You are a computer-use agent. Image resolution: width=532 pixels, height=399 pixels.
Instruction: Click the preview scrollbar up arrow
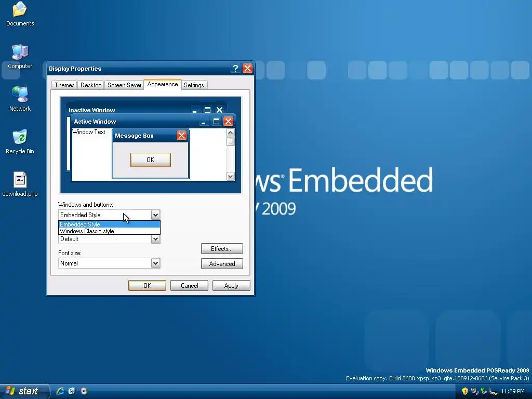[230, 132]
